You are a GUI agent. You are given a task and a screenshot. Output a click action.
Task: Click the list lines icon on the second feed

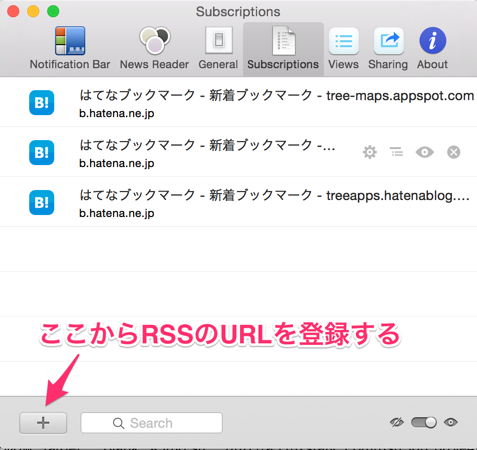pyautogui.click(x=397, y=152)
